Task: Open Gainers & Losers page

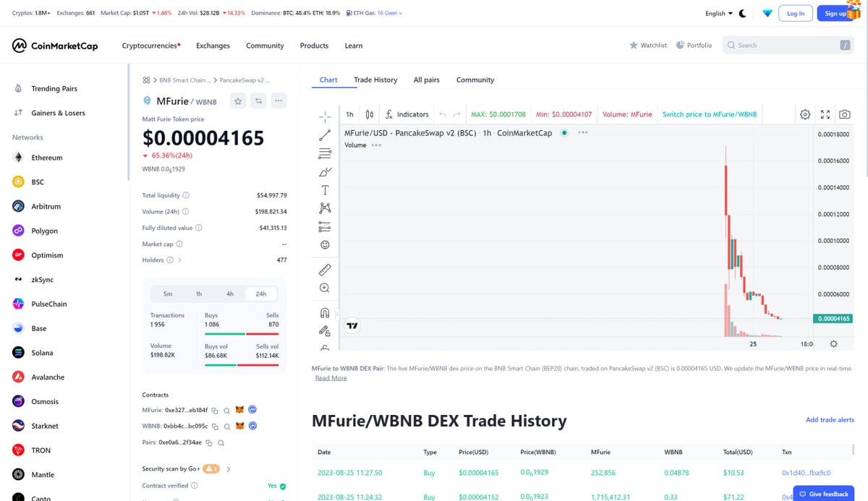Action: pos(58,113)
